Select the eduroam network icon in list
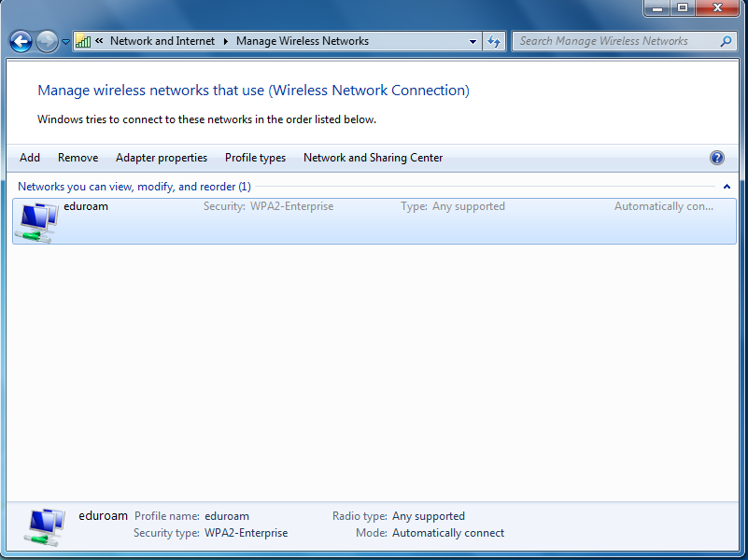 click(x=35, y=222)
